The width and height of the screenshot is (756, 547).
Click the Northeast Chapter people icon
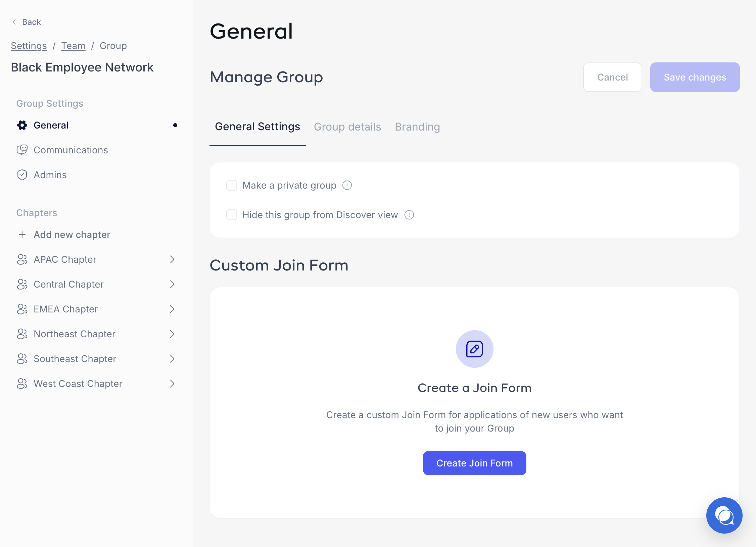(x=22, y=334)
